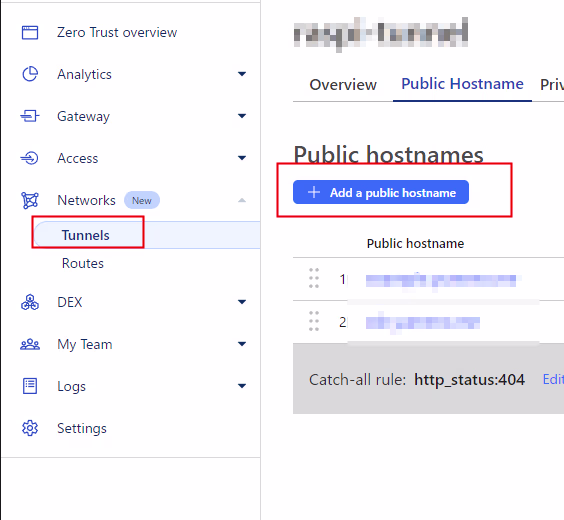Expand the Logs menu arrow
564x520 pixels.
(242, 386)
